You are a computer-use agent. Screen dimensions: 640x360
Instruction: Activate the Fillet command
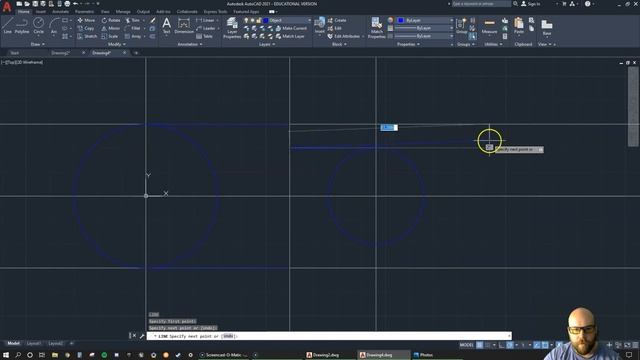133,28
